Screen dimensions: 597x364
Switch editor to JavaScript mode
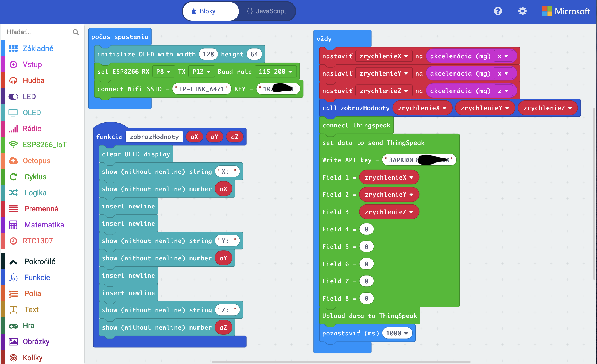click(266, 11)
